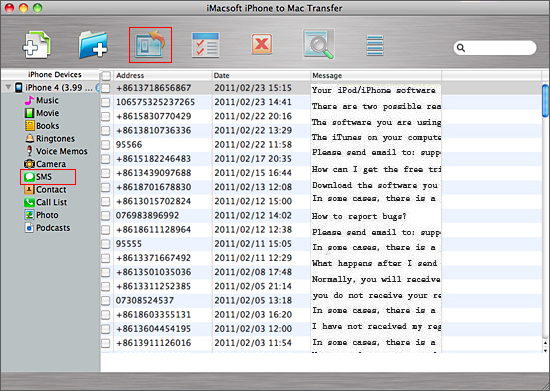Toggle the select-all header checkbox

click(x=106, y=75)
